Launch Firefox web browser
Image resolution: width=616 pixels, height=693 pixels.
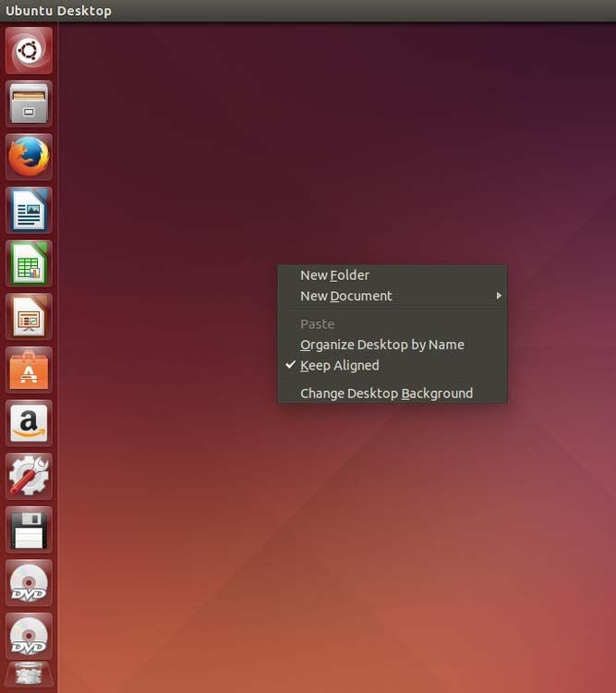coord(29,157)
